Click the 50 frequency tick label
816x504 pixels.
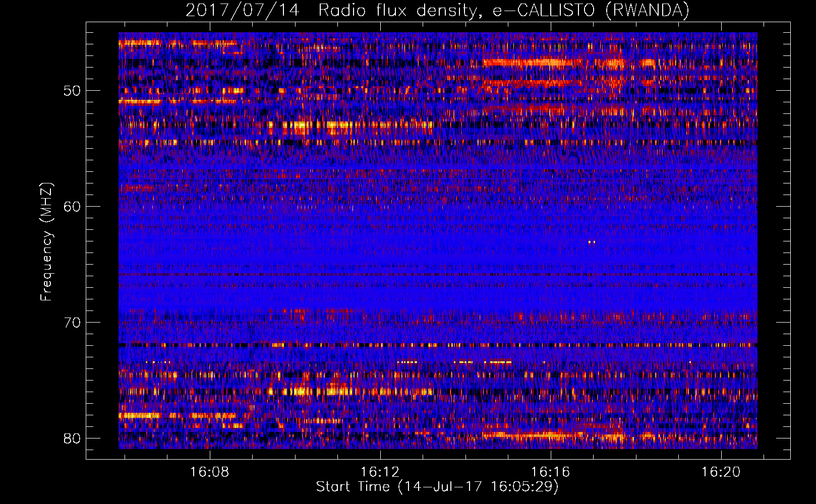pos(72,91)
